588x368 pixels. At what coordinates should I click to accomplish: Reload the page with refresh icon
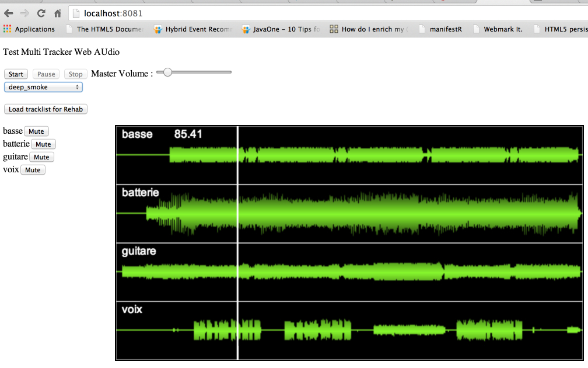[x=41, y=13]
